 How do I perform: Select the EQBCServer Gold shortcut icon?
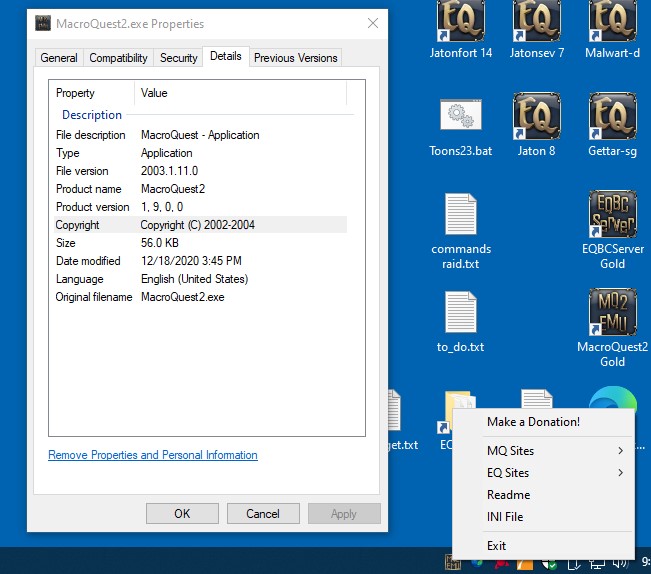pos(612,215)
